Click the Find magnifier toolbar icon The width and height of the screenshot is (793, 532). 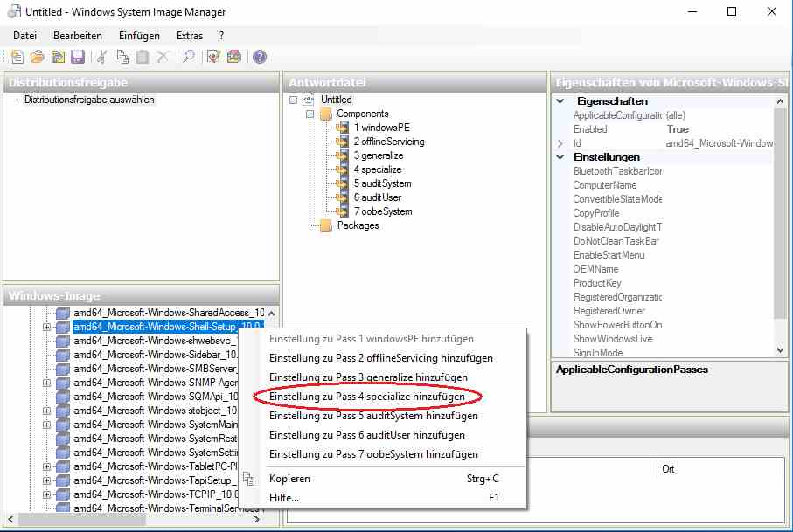pos(189,57)
